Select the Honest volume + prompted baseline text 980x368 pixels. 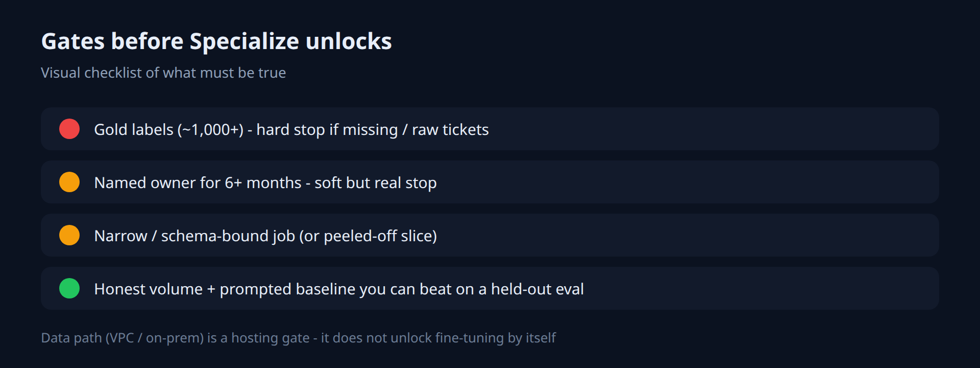(339, 289)
